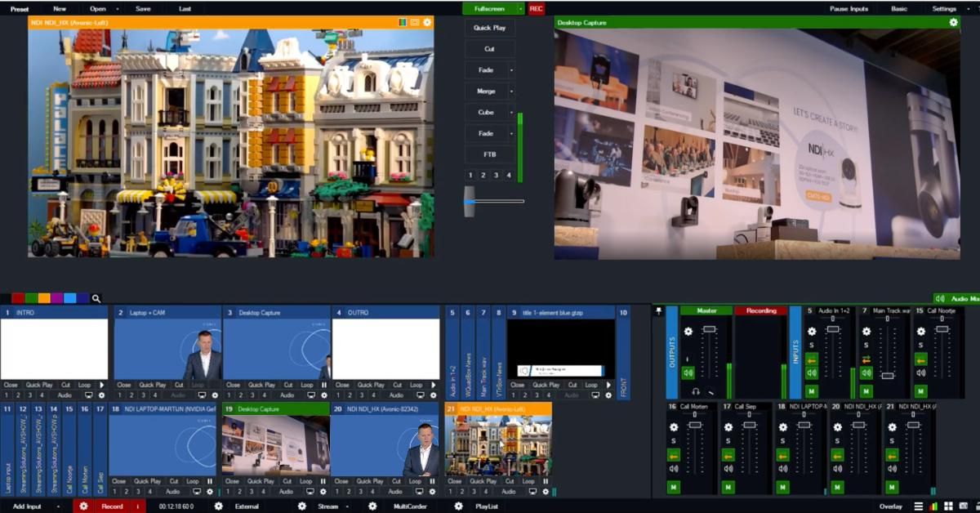The height and width of the screenshot is (513, 980).
Task: Open settings gear on INTRO input
Action: (101, 395)
